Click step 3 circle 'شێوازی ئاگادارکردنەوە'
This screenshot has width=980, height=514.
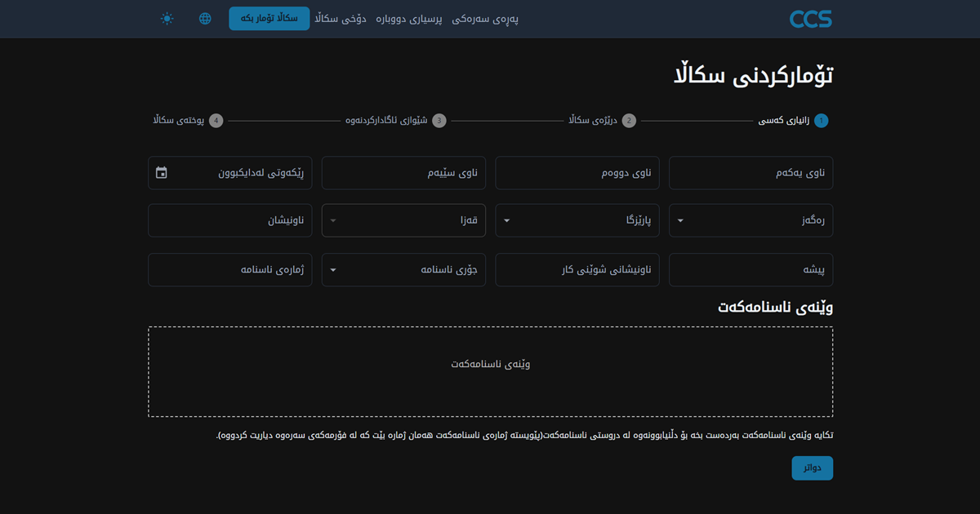click(x=439, y=121)
